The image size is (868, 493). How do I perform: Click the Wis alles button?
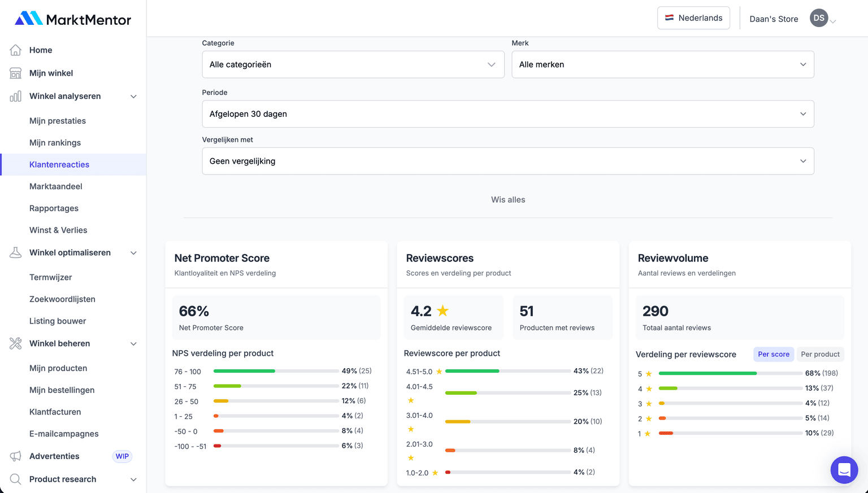[507, 199]
